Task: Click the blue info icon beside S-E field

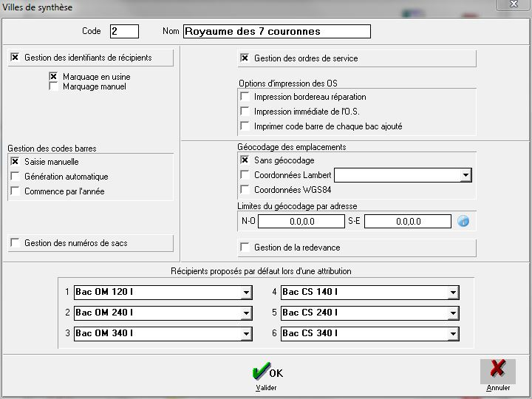Action: 463,221
